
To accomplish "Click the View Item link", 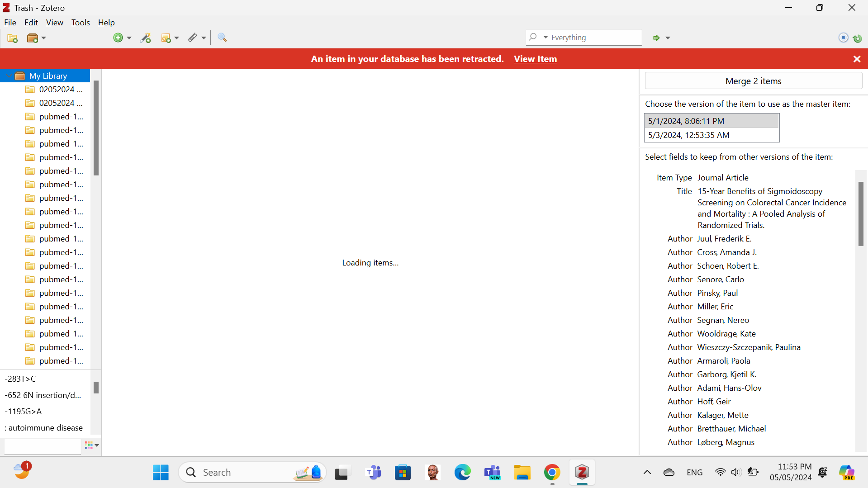I will pyautogui.click(x=535, y=59).
